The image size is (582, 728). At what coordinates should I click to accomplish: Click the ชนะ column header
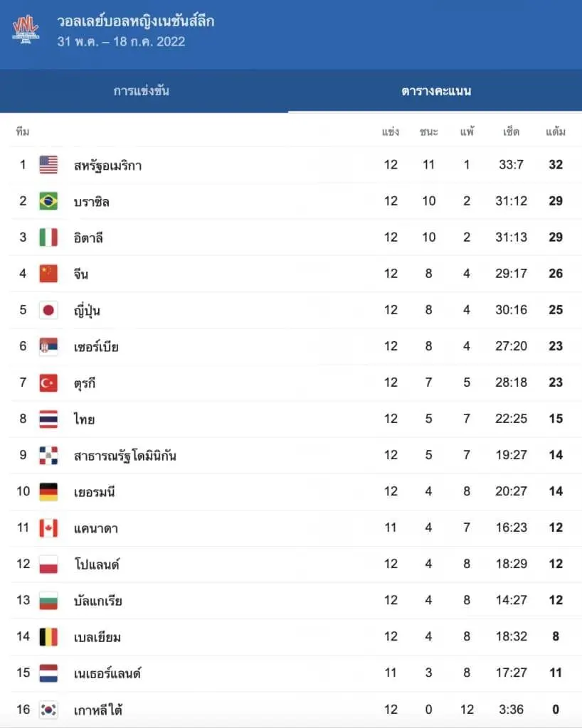(x=429, y=132)
